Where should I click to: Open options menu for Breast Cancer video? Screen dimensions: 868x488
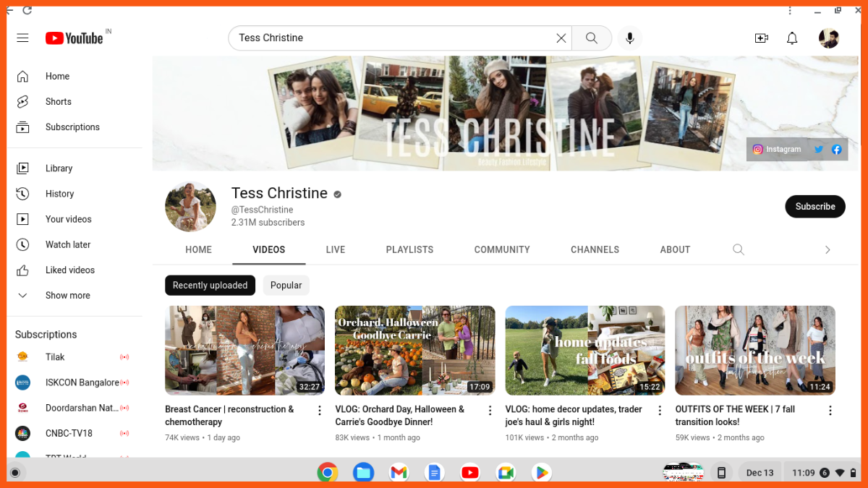coord(320,411)
